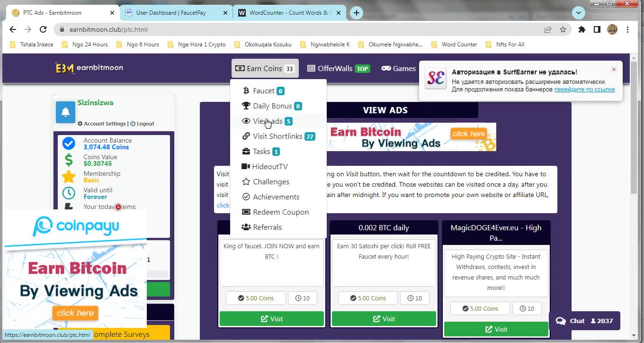Open the OfferWalls menu
The width and height of the screenshot is (644, 343).
click(338, 68)
